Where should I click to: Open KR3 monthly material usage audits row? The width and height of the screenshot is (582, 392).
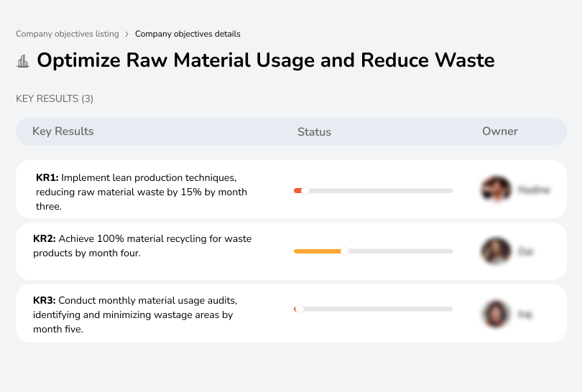291,313
